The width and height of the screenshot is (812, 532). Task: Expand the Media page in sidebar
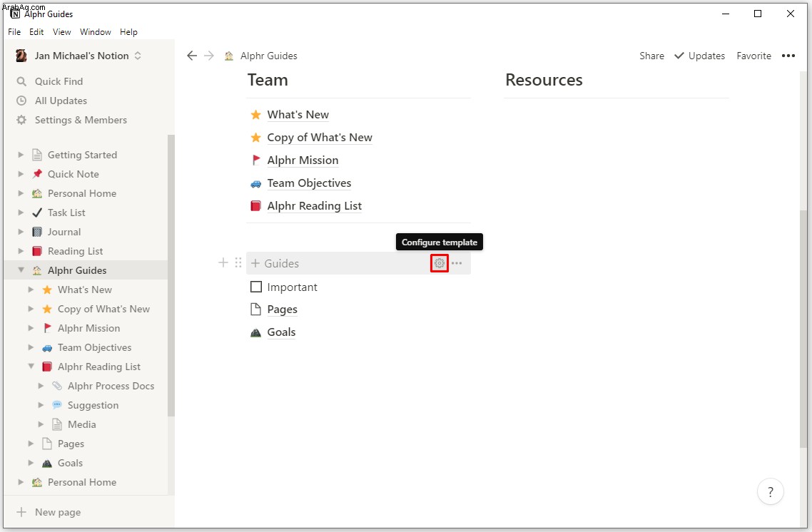[41, 424]
